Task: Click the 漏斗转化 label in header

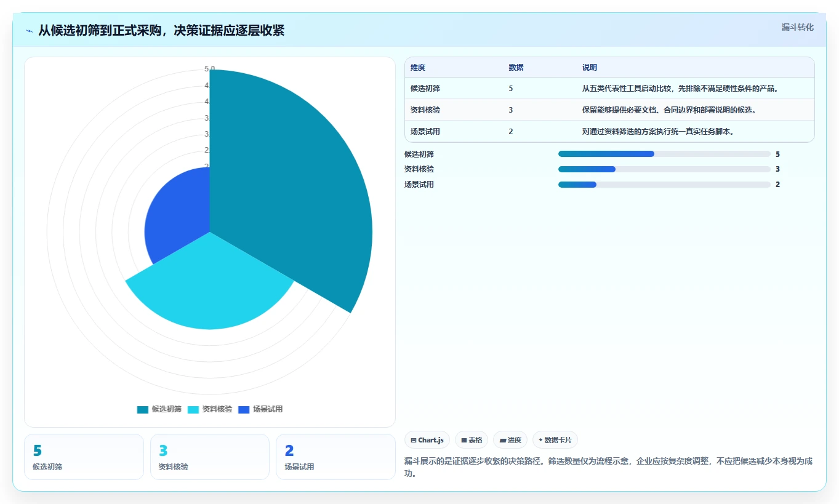Action: click(x=798, y=28)
